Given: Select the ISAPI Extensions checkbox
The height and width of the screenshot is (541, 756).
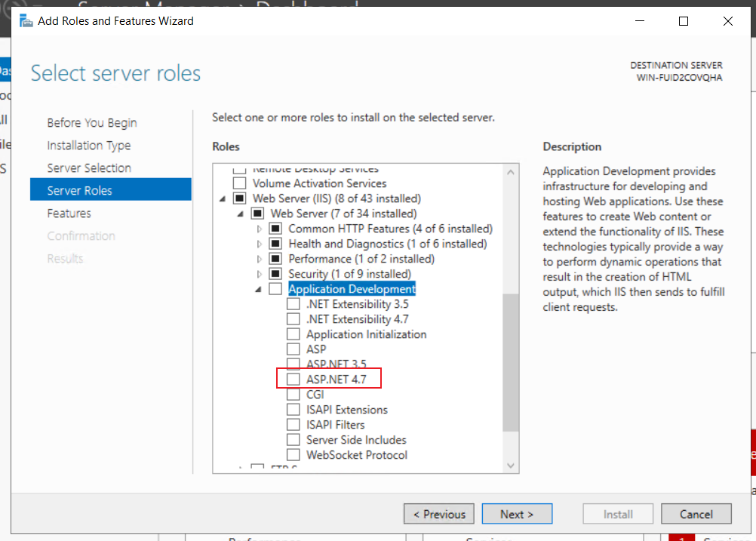Looking at the screenshot, I should pyautogui.click(x=293, y=410).
